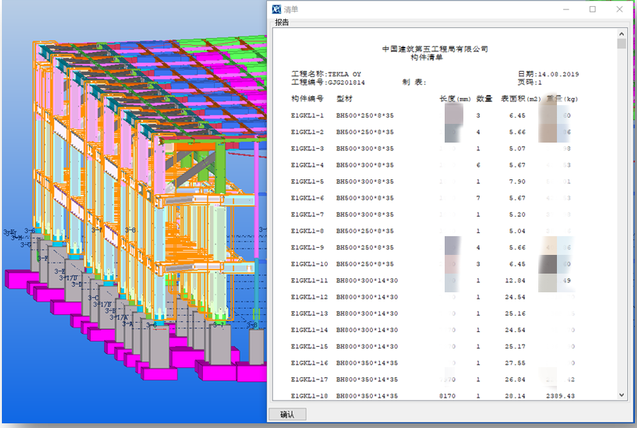637x428 pixels.
Task: Click the 型材 column header
Action: click(344, 99)
